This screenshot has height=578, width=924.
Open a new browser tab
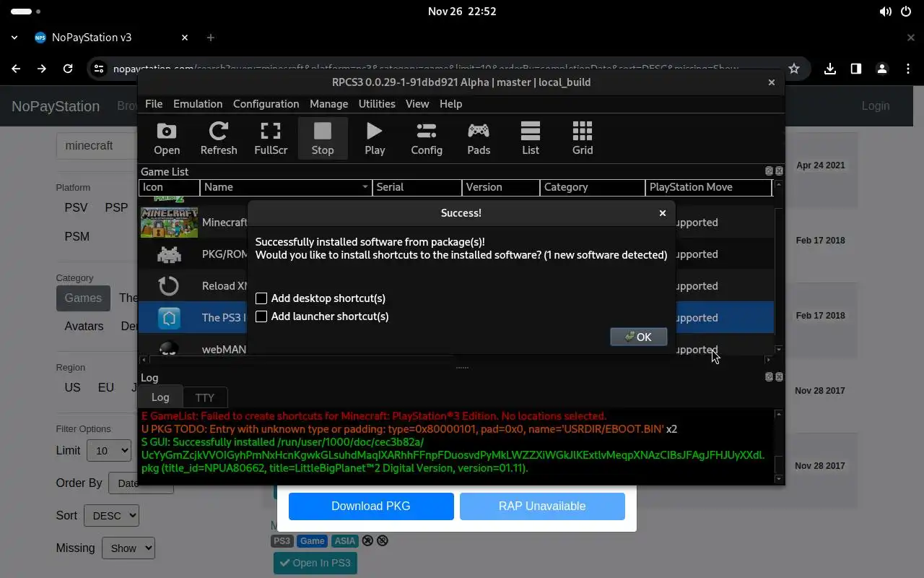(x=210, y=38)
